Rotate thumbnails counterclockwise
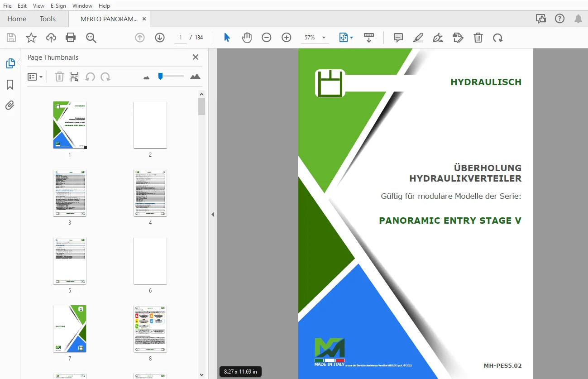588x379 pixels. tap(90, 77)
